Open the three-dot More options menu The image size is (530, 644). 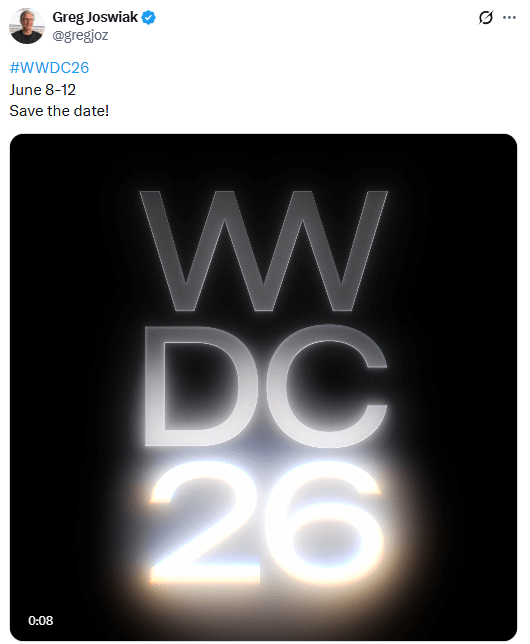point(509,18)
